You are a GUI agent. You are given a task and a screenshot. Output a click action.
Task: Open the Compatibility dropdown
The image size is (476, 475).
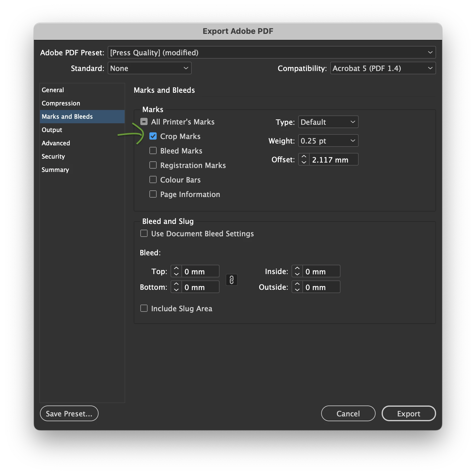point(383,68)
